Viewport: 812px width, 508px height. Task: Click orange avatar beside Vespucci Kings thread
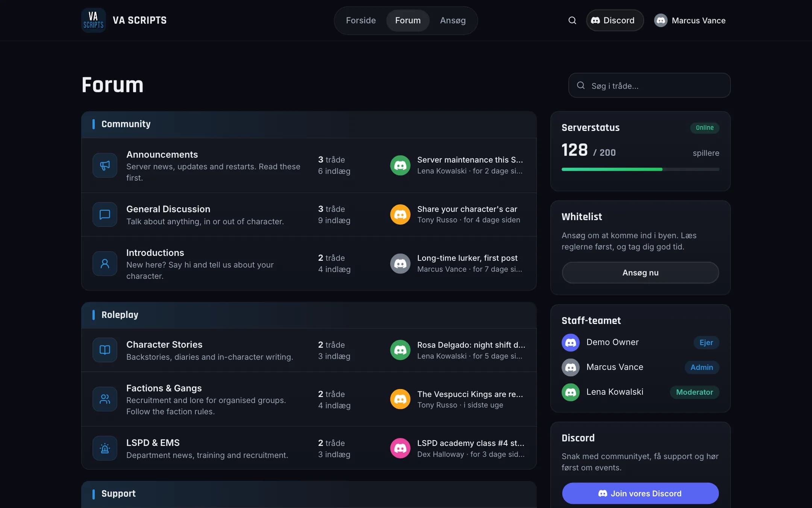click(x=400, y=399)
